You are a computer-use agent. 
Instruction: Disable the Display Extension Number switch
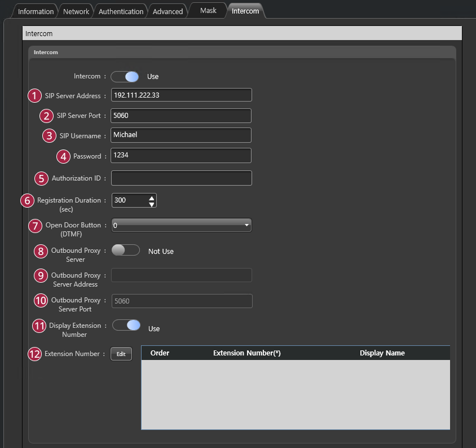point(126,326)
